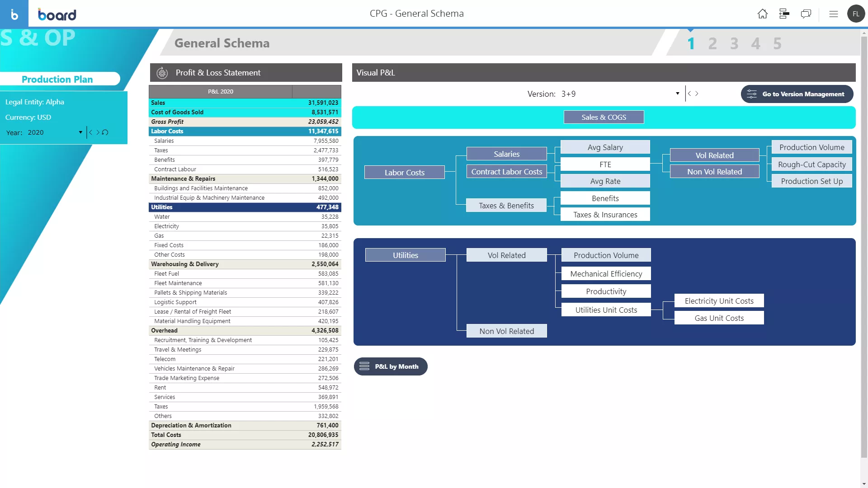Click the Utilities Unit Costs node
This screenshot has width=868, height=488.
click(606, 310)
